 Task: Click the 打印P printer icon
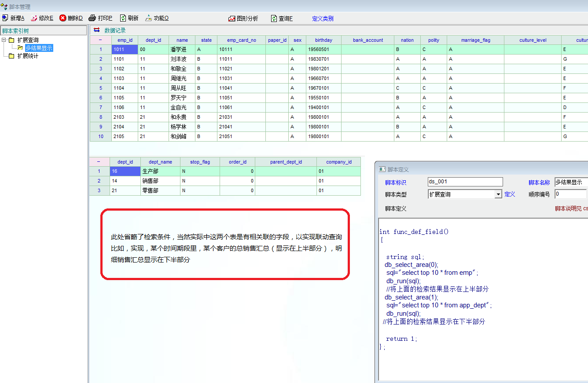pos(92,18)
